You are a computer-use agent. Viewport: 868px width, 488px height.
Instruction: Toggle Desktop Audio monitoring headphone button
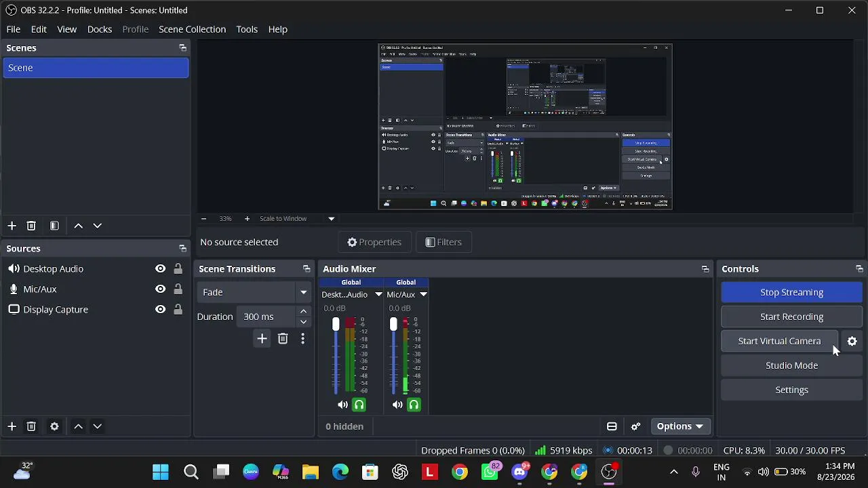(x=359, y=405)
